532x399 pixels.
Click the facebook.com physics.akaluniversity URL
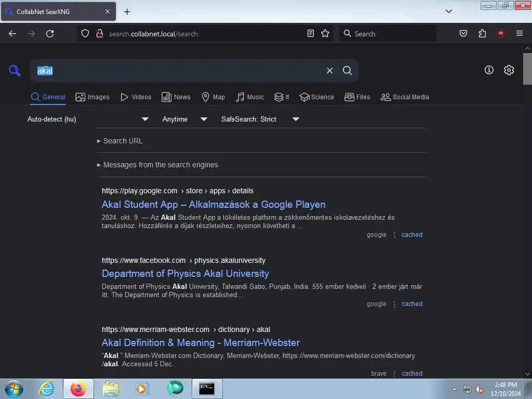pos(183,260)
